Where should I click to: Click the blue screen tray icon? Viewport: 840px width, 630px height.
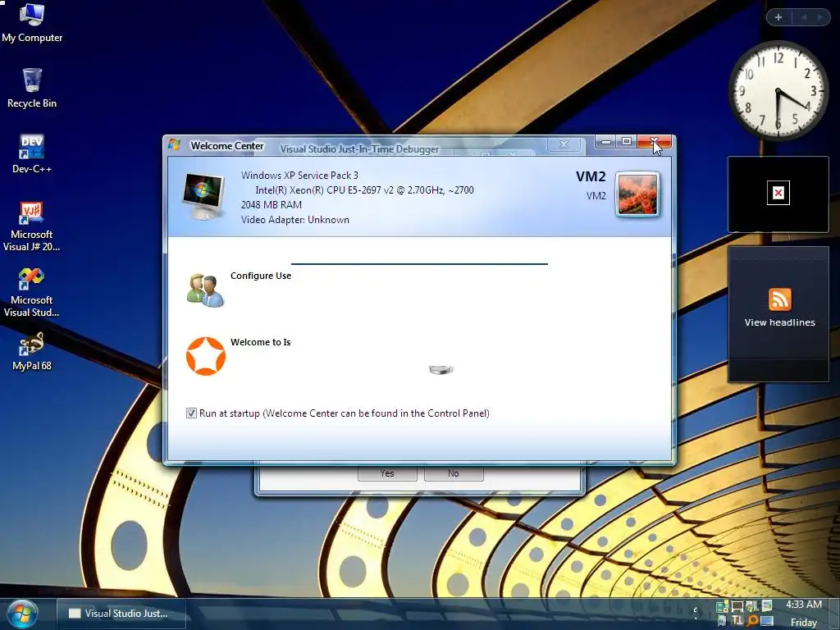click(767, 620)
